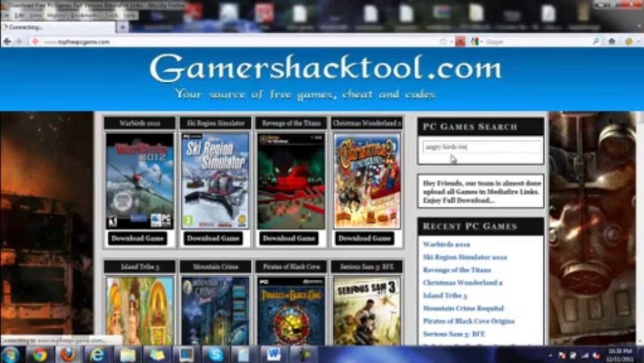Open Microsoft Word from the taskbar
Image resolution: width=644 pixels, height=363 pixels.
[x=274, y=355]
